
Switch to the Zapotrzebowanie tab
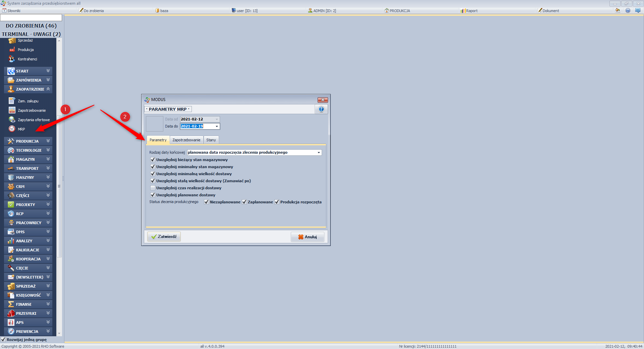click(x=186, y=140)
